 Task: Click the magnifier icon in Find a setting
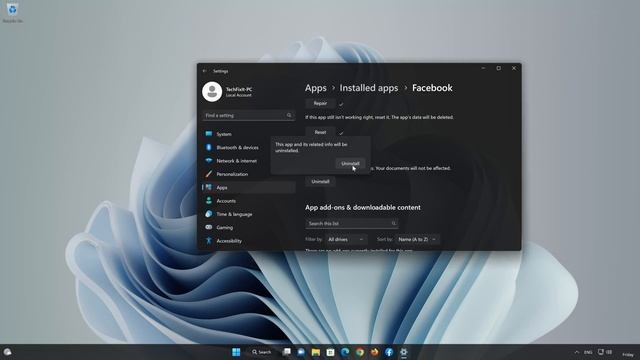pyautogui.click(x=289, y=116)
